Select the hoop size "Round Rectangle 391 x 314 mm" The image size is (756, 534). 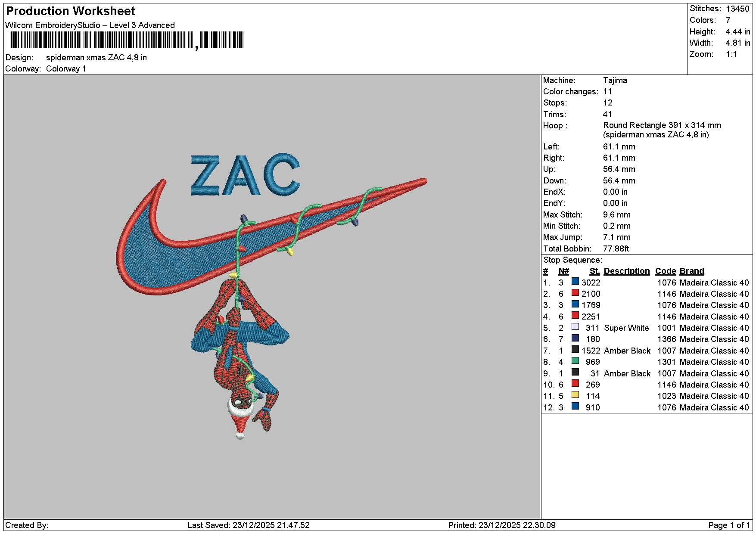(662, 125)
